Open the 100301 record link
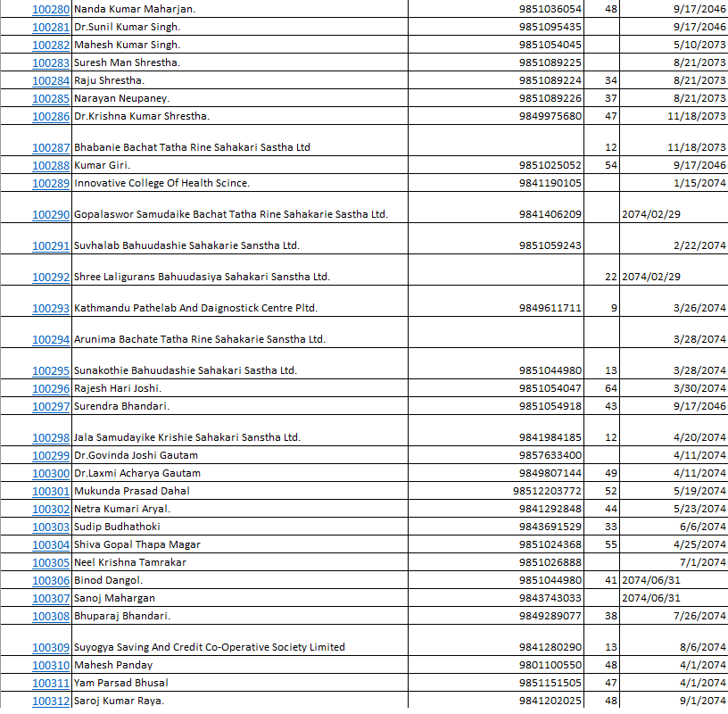The image size is (728, 714). tap(51, 491)
